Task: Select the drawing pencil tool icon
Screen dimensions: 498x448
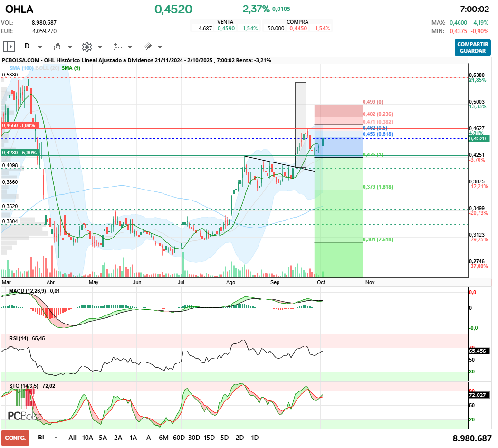Action: pyautogui.click(x=148, y=47)
